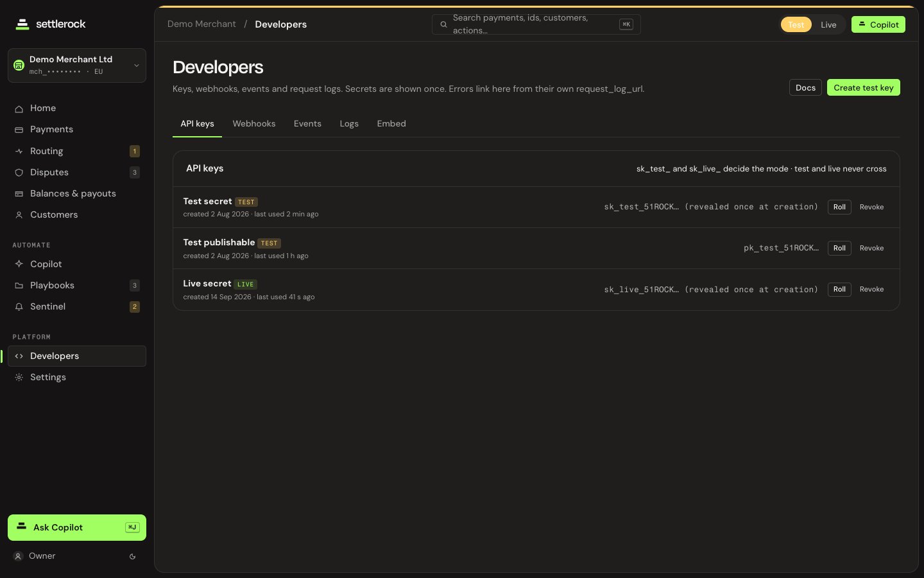Expand the Demo Merchant Ltd account switcher

point(77,66)
